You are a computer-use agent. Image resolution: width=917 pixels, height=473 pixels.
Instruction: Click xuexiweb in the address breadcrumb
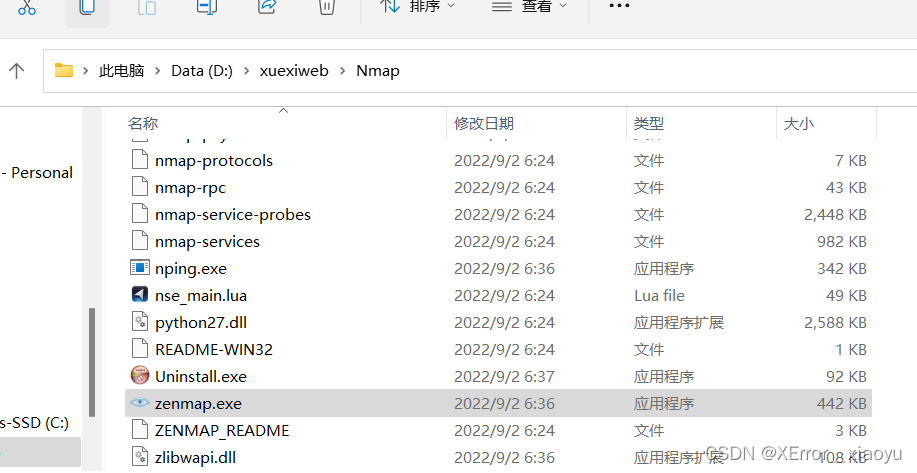pyautogui.click(x=294, y=71)
